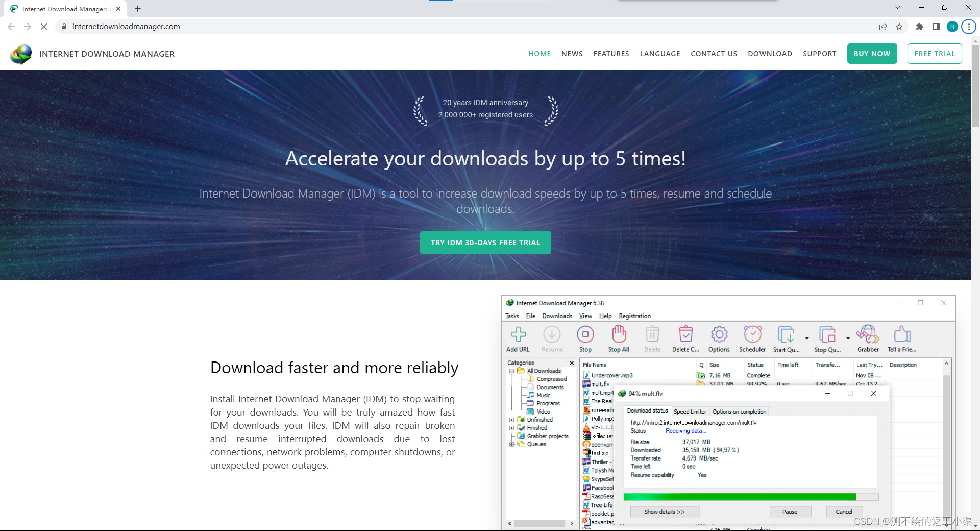Expand the Unfinished tree node
The image size is (980, 531).
[x=511, y=420]
